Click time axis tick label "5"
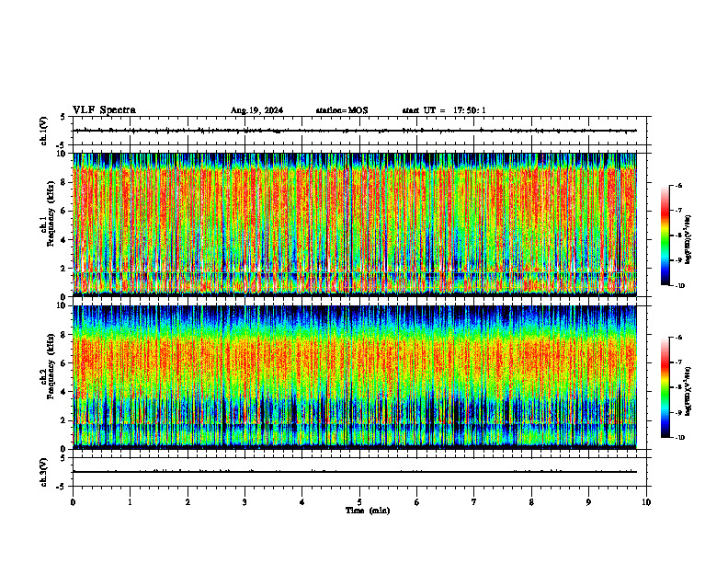 (x=359, y=502)
